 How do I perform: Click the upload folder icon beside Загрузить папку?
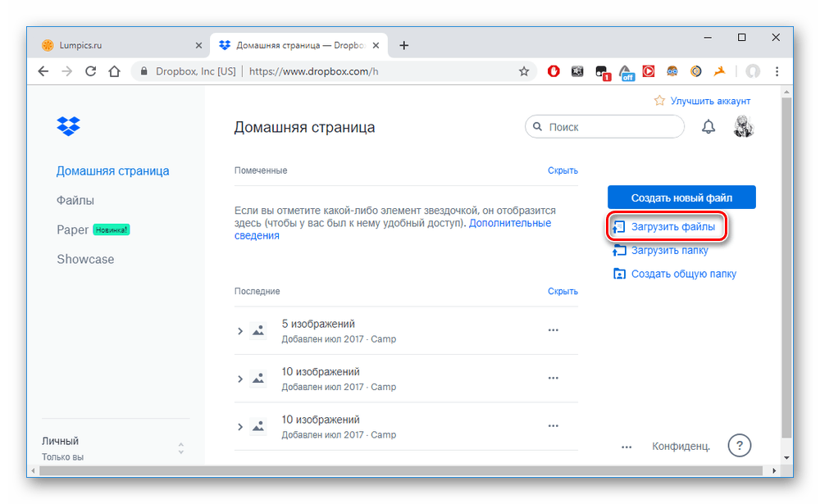point(619,251)
